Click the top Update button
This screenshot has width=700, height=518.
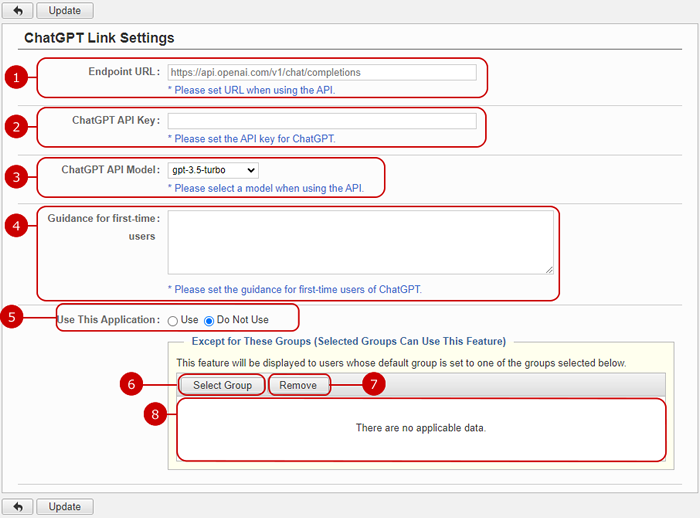65,10
